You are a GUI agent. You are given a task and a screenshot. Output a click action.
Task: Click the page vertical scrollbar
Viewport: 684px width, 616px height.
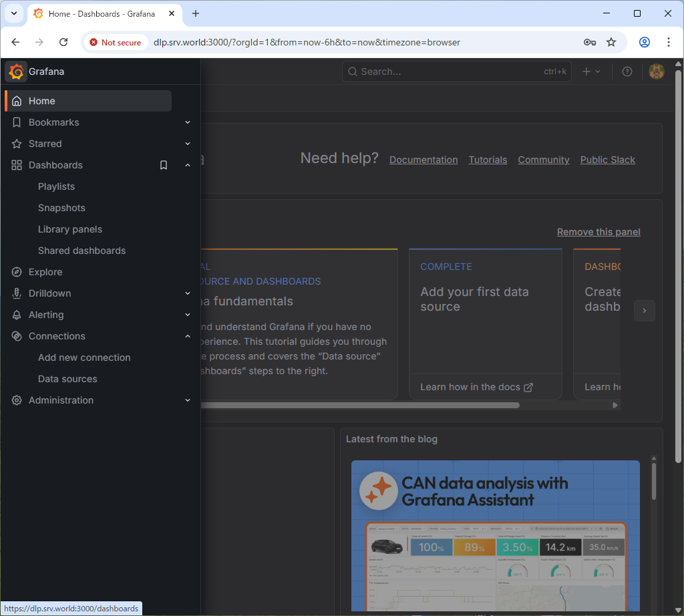pyautogui.click(x=678, y=265)
